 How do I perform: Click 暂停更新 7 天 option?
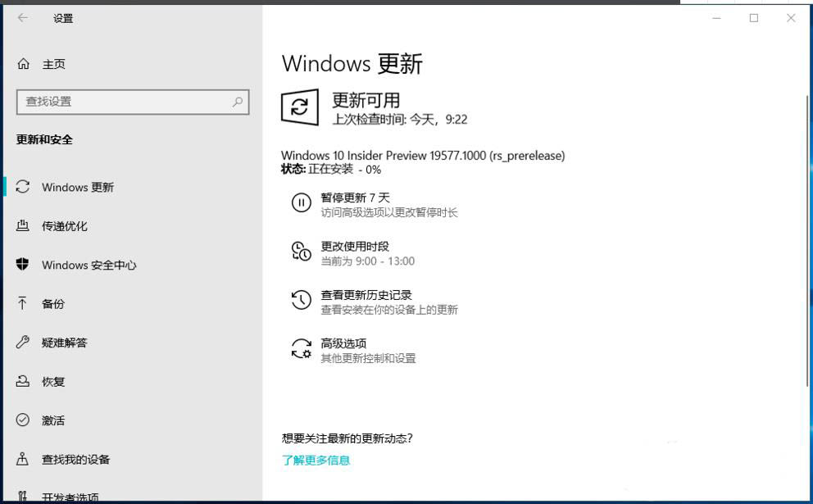click(x=355, y=198)
